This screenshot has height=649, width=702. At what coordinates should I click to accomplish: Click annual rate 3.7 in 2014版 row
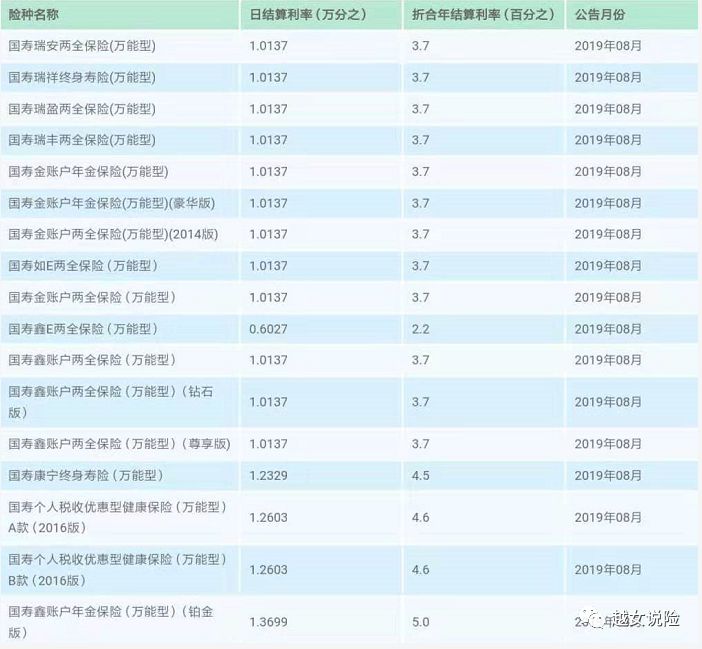420,234
